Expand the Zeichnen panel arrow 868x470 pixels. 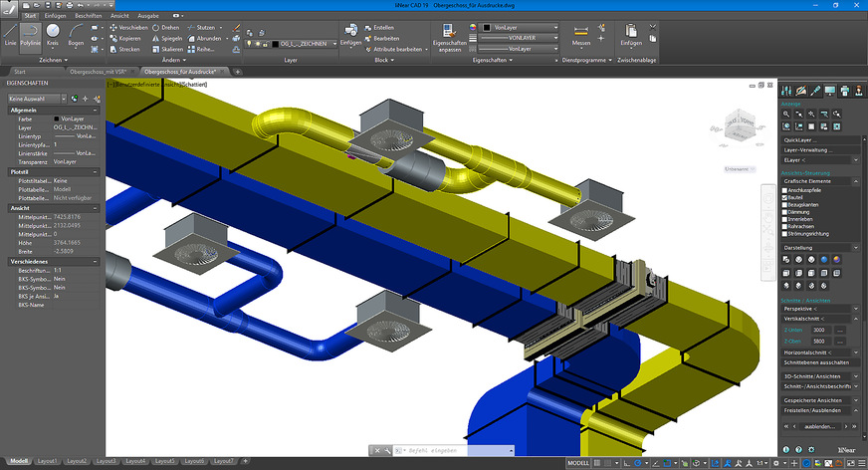tap(66, 60)
